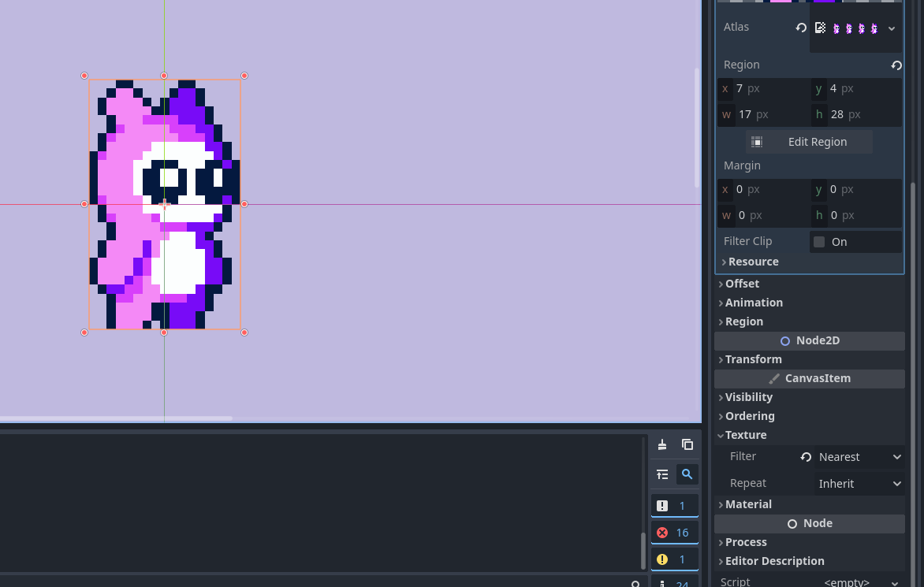This screenshot has width=924, height=587.
Task: Click the Margin x field
Action: tap(764, 190)
